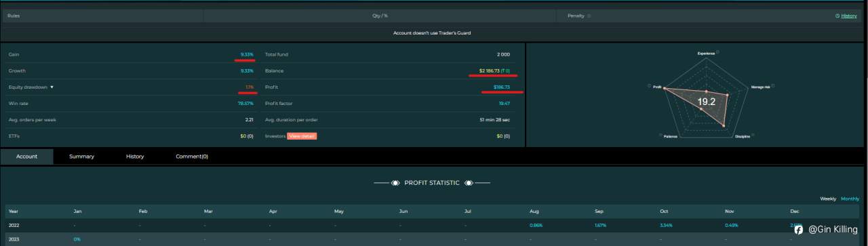Screen dimensions: 868x246
Task: Click the PROFIT STATISTIC heading
Action: [432, 183]
